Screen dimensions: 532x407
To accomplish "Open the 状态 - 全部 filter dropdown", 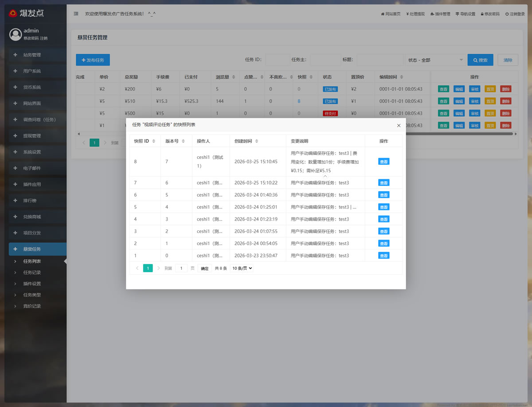I will [x=434, y=60].
